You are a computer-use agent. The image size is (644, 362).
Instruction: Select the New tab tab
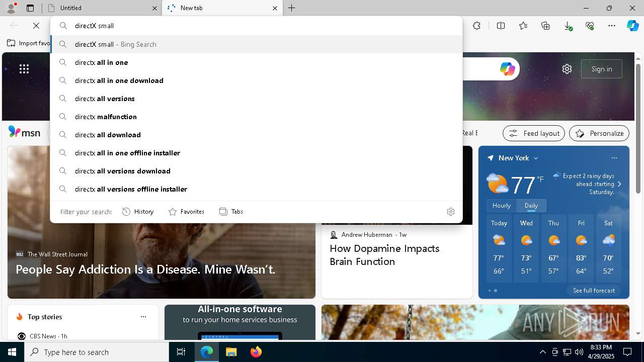pyautogui.click(x=223, y=8)
